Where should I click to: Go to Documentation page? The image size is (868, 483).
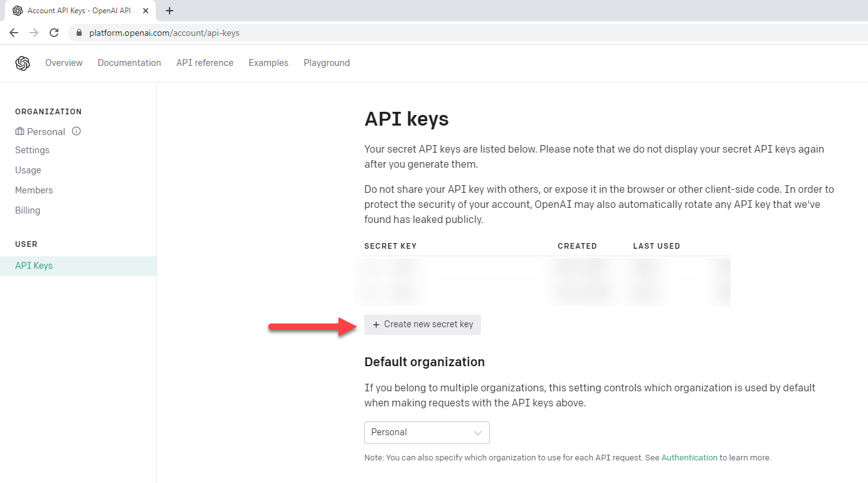[129, 63]
